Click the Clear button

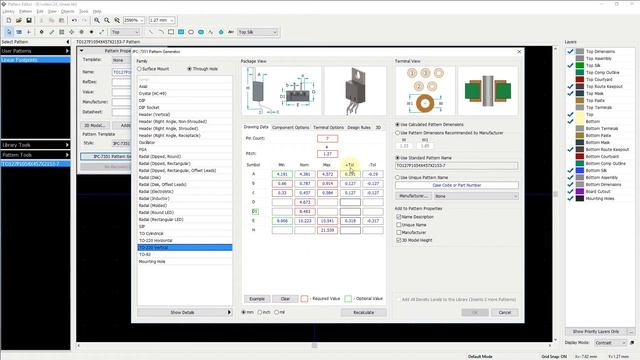click(x=285, y=299)
